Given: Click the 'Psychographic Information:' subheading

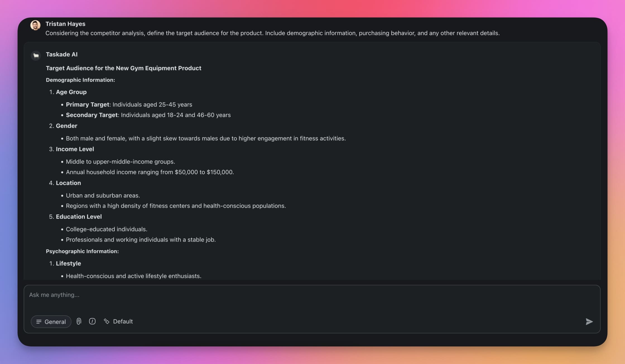Looking at the screenshot, I should (82, 251).
